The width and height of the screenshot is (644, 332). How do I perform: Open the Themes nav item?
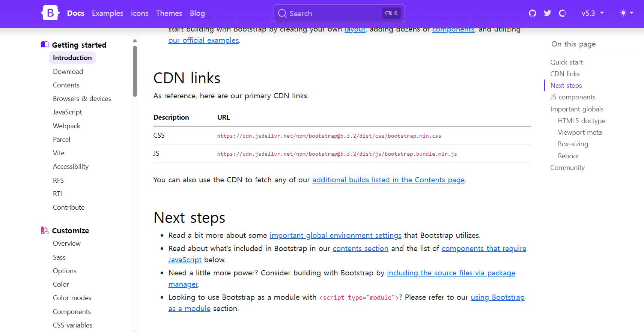point(169,13)
